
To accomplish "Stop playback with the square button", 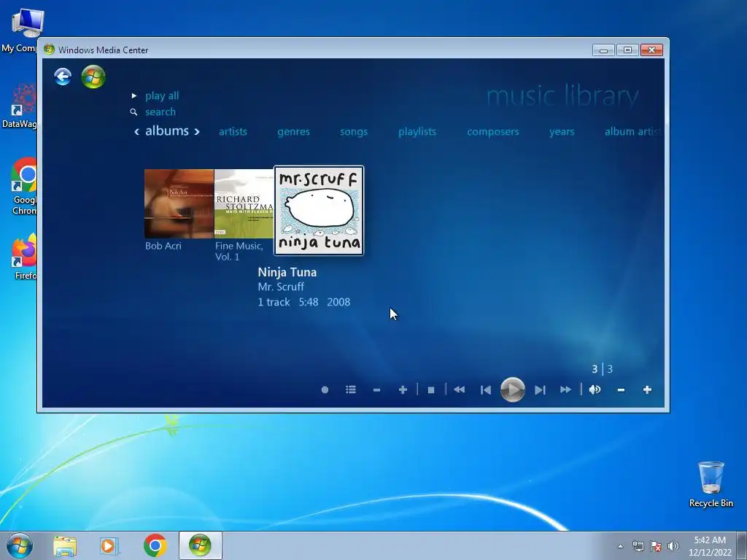I will point(431,390).
